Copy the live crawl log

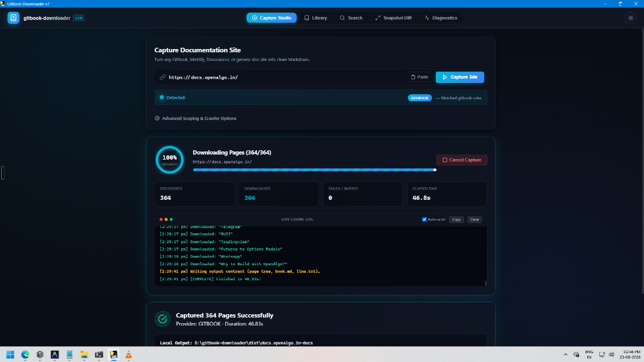tap(457, 219)
